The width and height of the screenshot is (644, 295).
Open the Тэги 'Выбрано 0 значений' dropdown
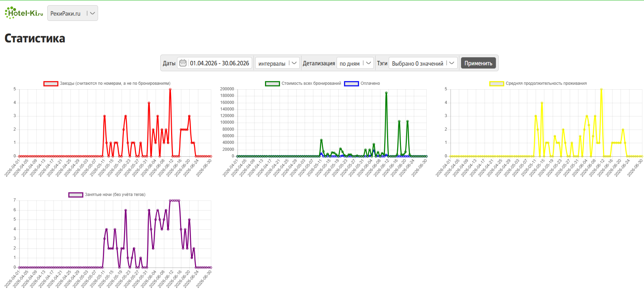click(x=423, y=63)
